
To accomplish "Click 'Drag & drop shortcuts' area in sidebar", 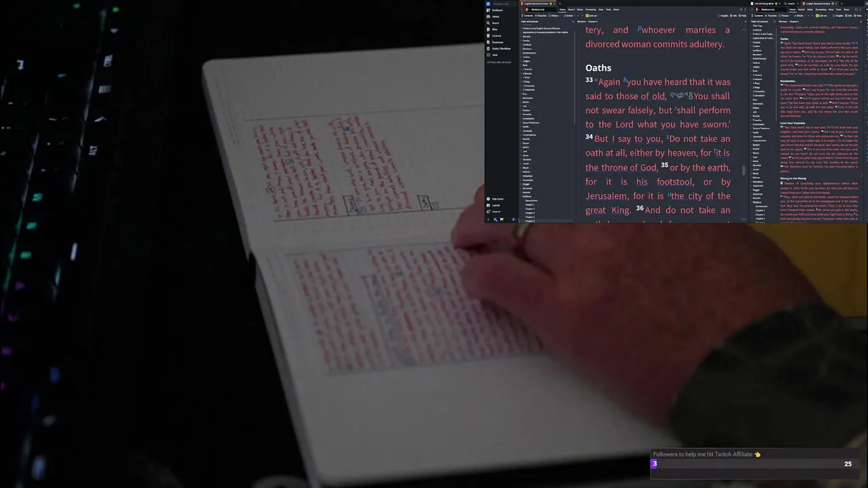I will 500,62.
